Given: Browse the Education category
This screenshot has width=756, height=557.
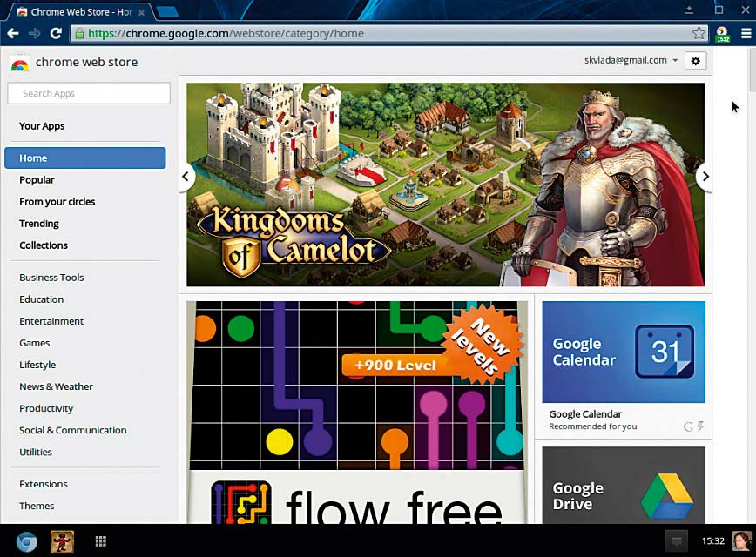Looking at the screenshot, I should [42, 299].
